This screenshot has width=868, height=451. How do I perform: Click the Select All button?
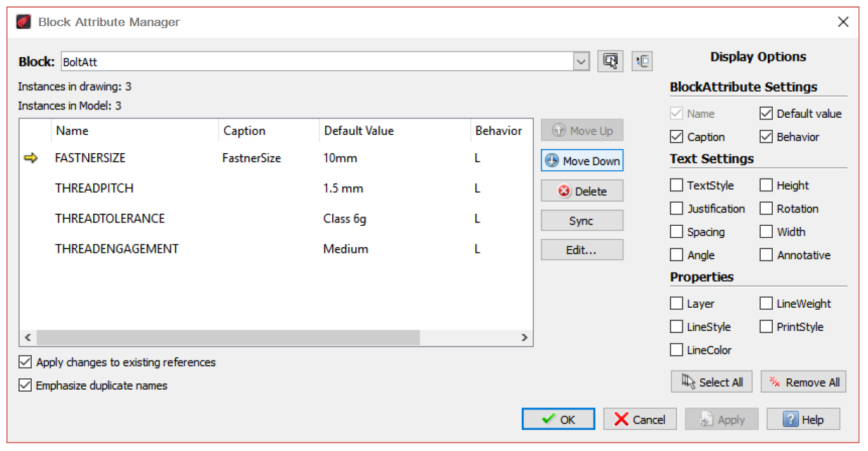[x=711, y=382]
